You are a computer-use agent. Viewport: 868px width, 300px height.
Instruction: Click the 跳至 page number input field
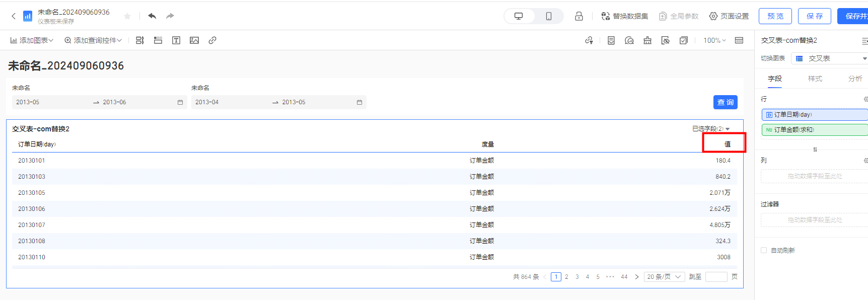pyautogui.click(x=716, y=277)
